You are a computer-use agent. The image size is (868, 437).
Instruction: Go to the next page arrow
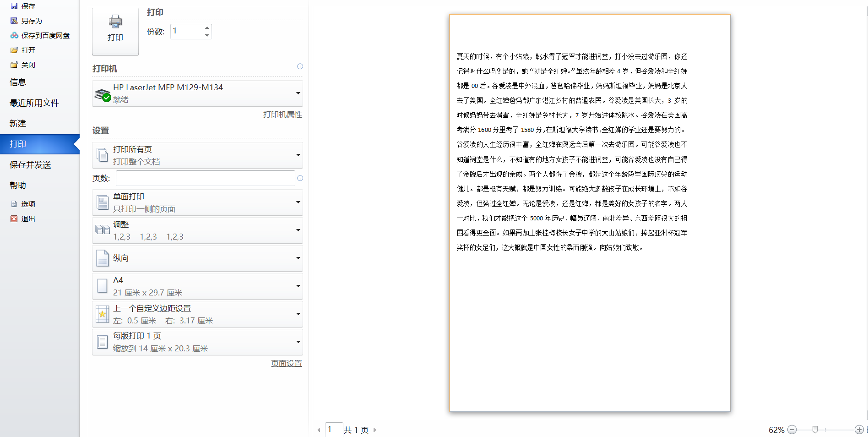[374, 430]
